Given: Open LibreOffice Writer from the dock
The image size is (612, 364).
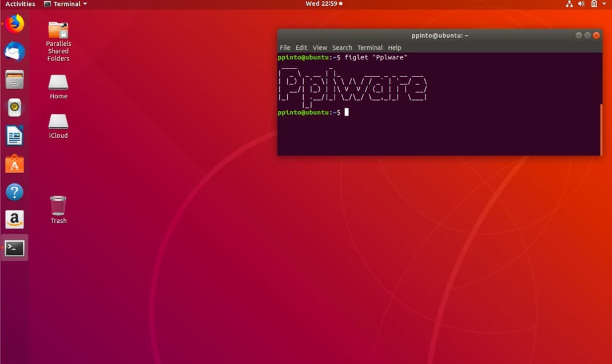Looking at the screenshot, I should pos(14,135).
